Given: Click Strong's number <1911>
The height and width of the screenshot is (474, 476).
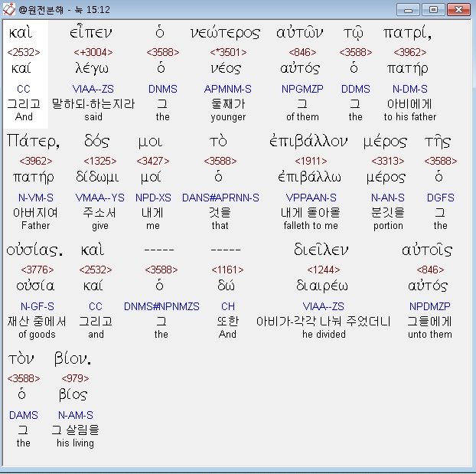Looking at the screenshot, I should click(x=311, y=161).
